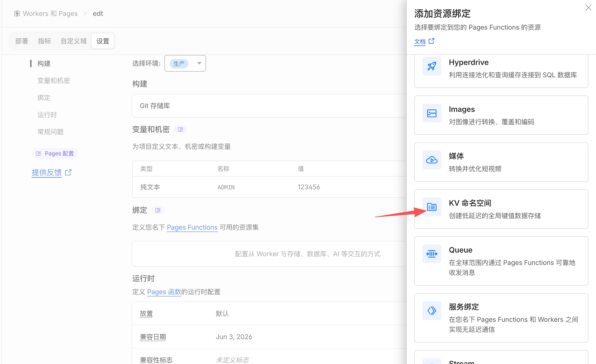Open docs icon beside 绑定 heading
This screenshot has width=596, height=364.
tap(158, 210)
